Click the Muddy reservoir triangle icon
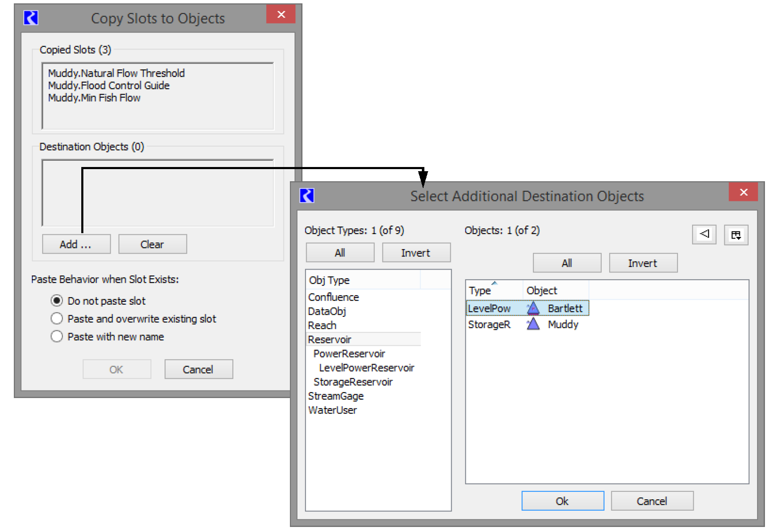This screenshot has width=770, height=532. [x=533, y=324]
